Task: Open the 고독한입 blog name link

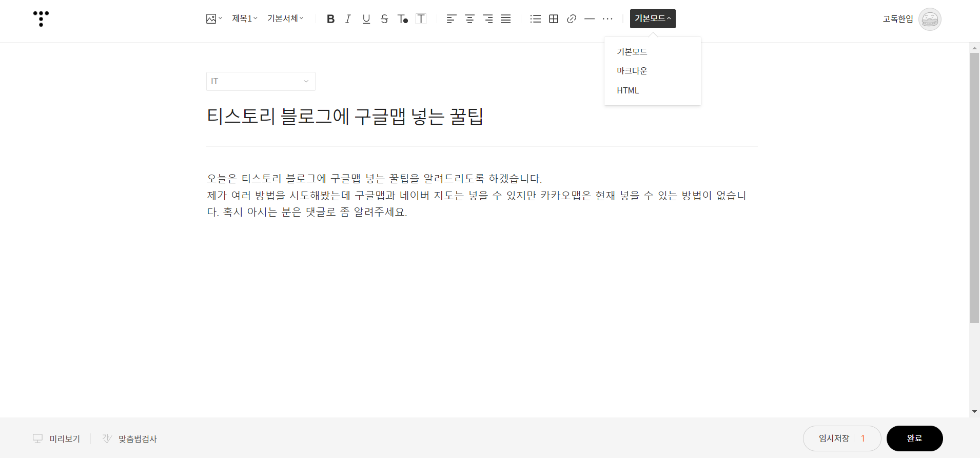Action: pos(898,19)
